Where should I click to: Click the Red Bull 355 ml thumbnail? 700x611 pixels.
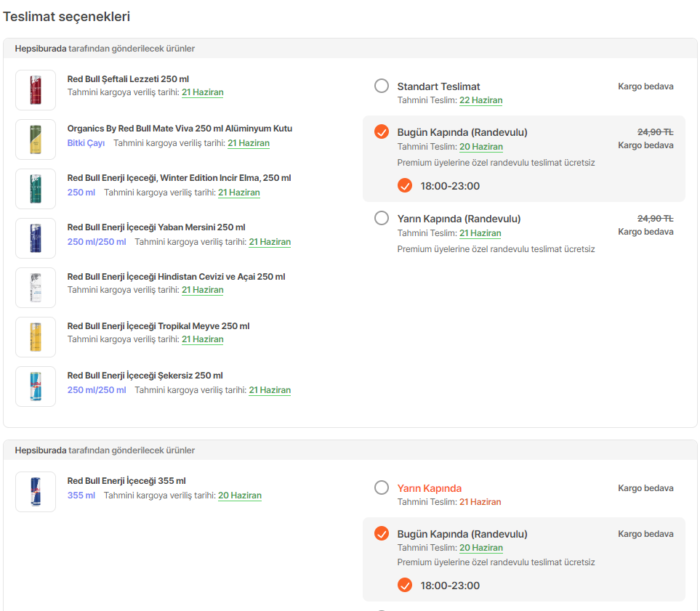tap(36, 492)
